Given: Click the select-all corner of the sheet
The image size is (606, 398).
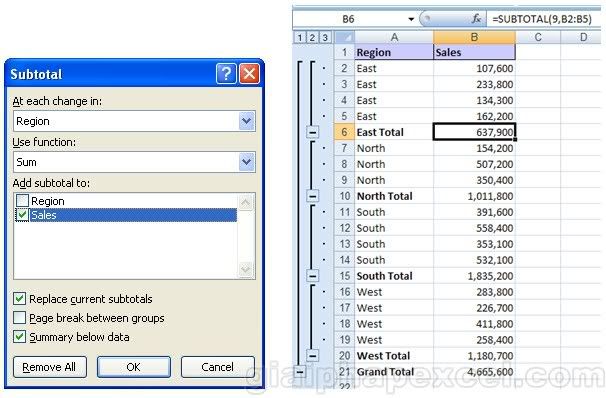Looking at the screenshot, I should (344, 37).
